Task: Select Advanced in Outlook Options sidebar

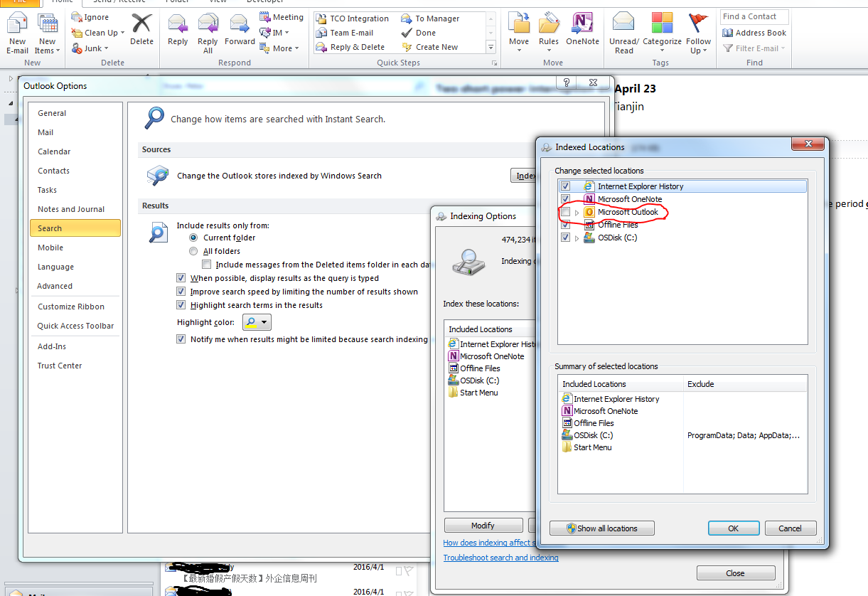Action: tap(55, 286)
